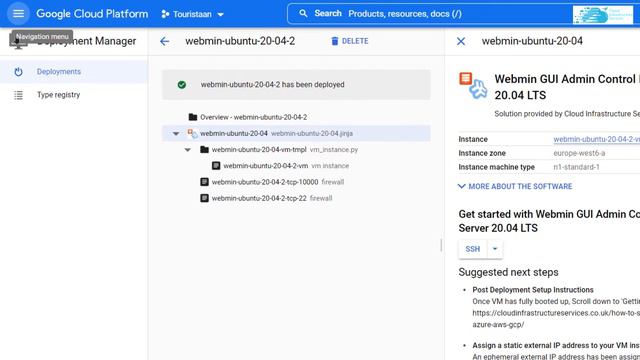Select webmin-ubuntu-20-04-2-vm vm instance row

[296, 166]
